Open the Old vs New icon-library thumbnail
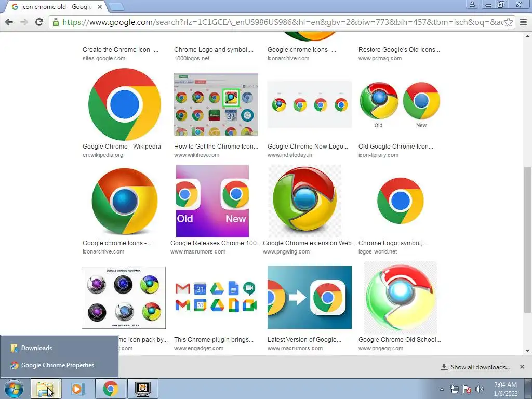The image size is (532, 399). click(x=400, y=104)
